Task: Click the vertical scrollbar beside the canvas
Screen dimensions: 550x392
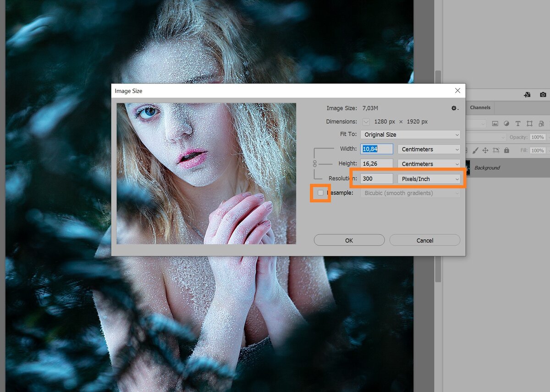Action: coord(438,176)
